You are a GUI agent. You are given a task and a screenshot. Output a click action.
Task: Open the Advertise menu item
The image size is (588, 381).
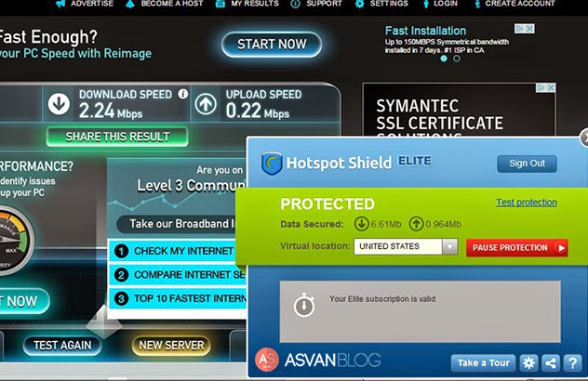click(85, 4)
